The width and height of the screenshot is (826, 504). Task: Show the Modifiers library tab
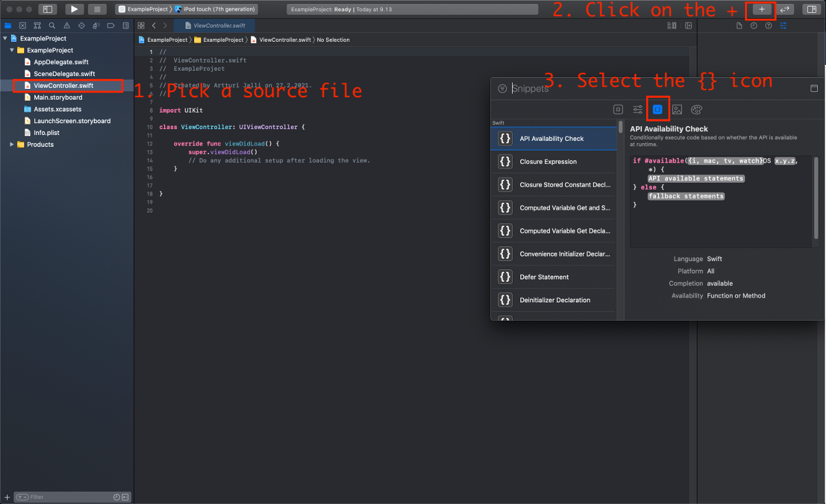point(638,109)
